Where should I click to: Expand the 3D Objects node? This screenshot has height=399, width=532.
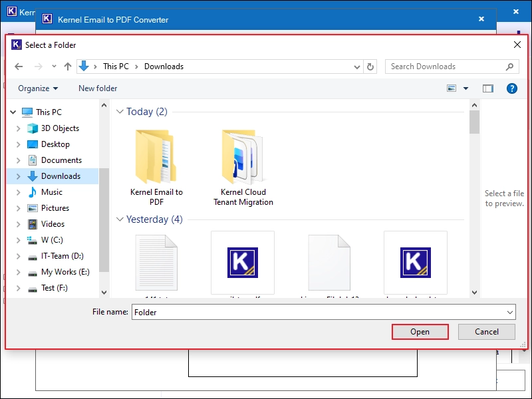click(19, 128)
